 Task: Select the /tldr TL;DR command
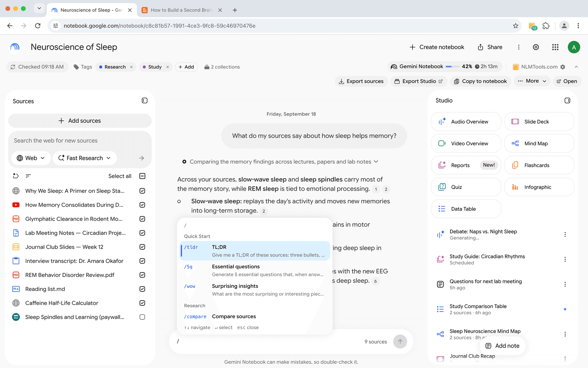click(255, 251)
